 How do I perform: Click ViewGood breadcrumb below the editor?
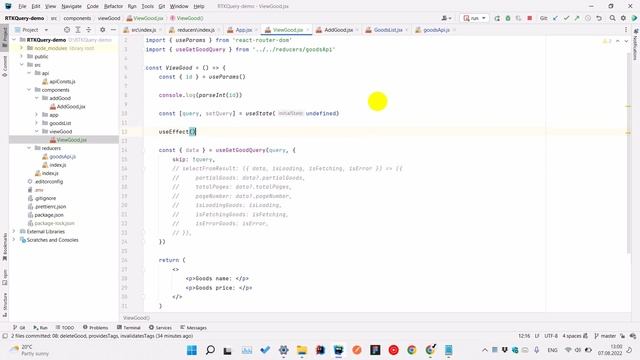point(136,318)
